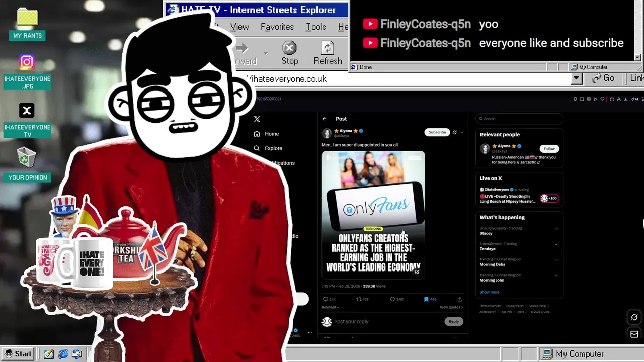Viewport: 644px width, 362px height.
Task: Click the share icon on the post
Action: pyautogui.click(x=460, y=299)
